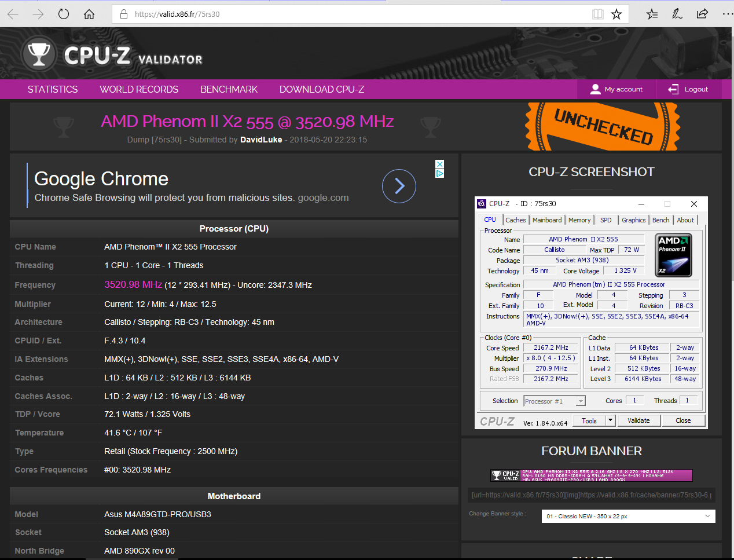Screen dimensions: 734x560
Task: Click the browser forward arrow
Action: pyautogui.click(x=38, y=14)
